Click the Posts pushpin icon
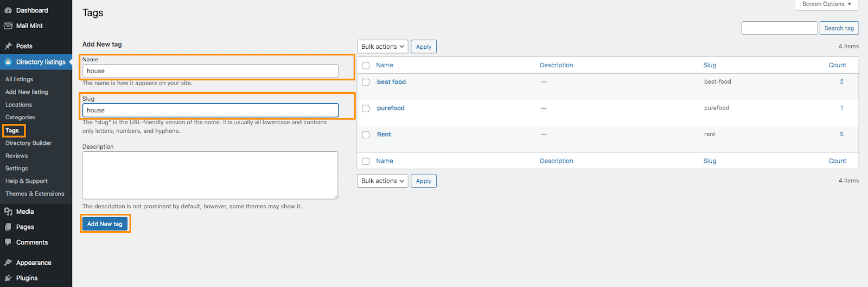The image size is (868, 287). [x=8, y=46]
